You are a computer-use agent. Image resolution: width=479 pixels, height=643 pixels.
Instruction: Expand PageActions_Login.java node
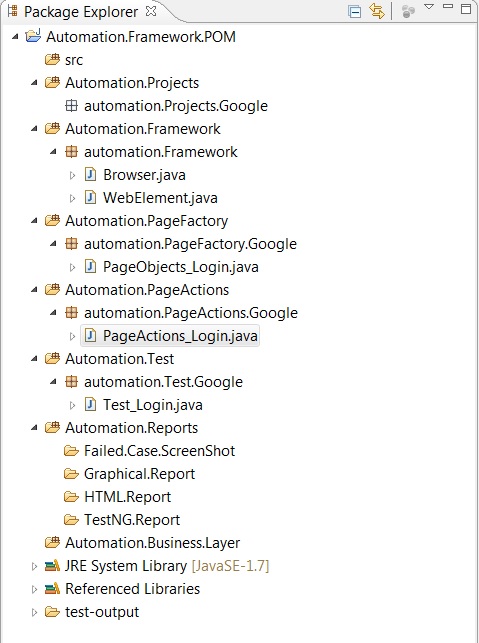tap(73, 336)
